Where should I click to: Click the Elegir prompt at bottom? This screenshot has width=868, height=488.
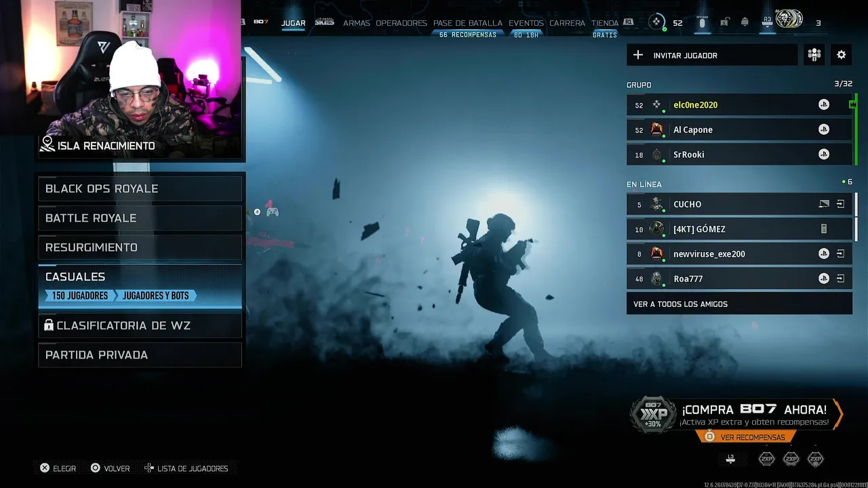coord(58,468)
